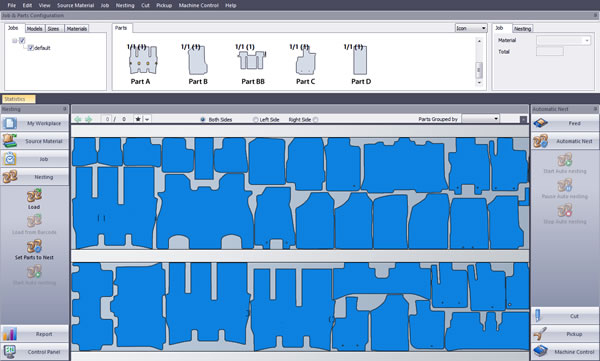
Task: Click the Feed icon
Action: (x=541, y=123)
